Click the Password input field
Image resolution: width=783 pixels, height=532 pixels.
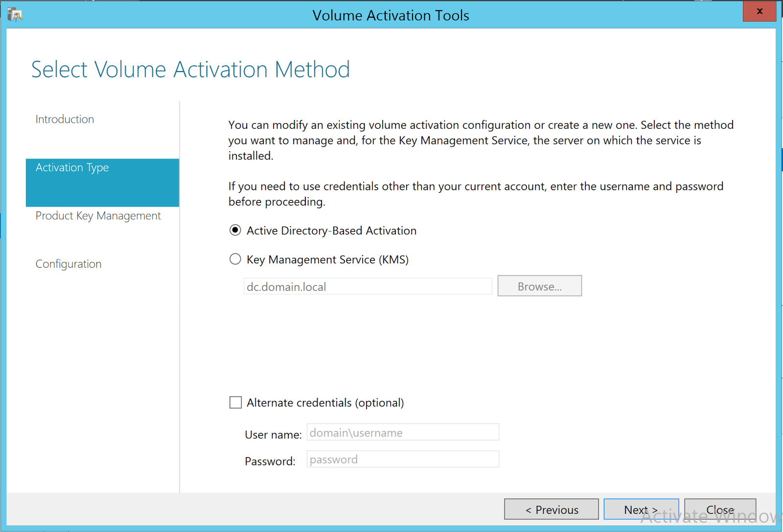[402, 459]
